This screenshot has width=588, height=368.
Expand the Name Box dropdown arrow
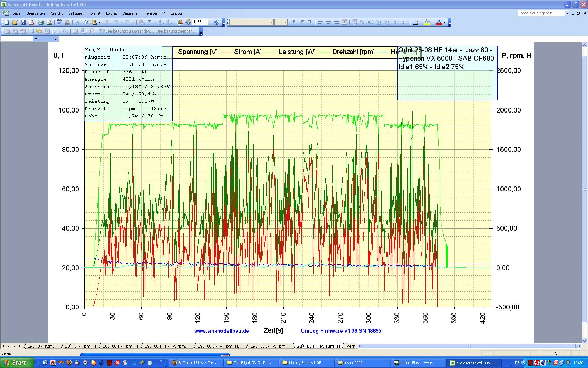pos(36,39)
